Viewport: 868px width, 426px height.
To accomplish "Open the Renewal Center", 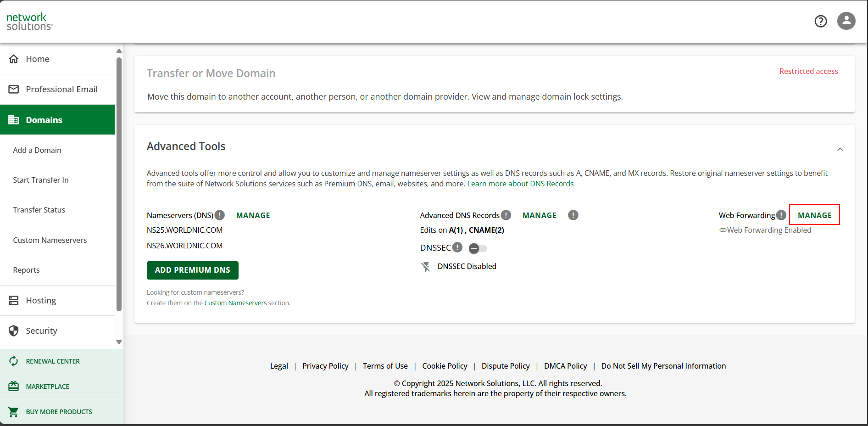I will [x=53, y=361].
